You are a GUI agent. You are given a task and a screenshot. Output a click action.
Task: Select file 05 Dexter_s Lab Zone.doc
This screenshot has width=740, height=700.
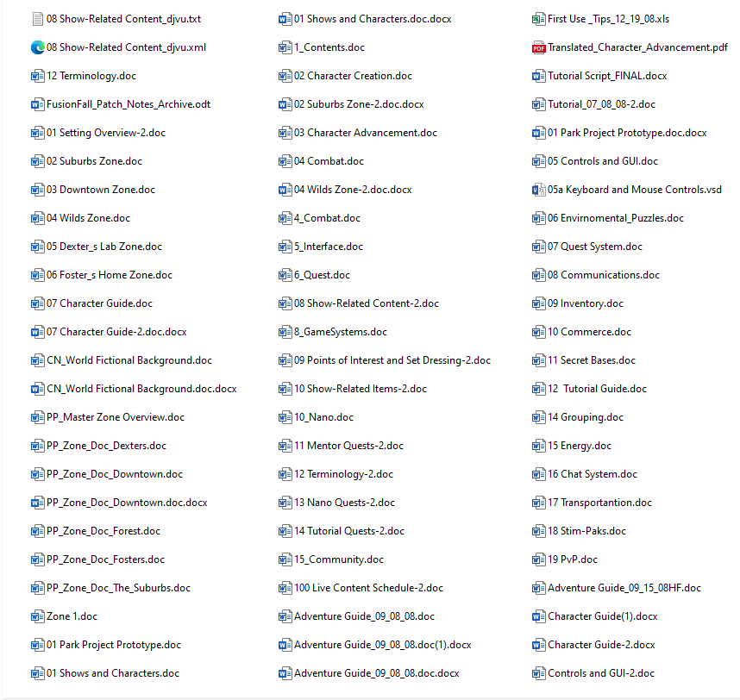coord(97,247)
